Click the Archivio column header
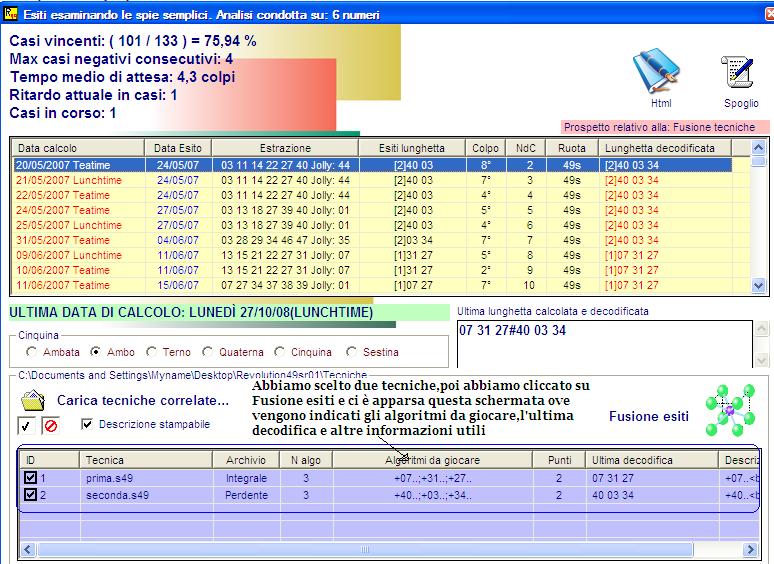Image resolution: width=774 pixels, height=564 pixels. pos(246,460)
